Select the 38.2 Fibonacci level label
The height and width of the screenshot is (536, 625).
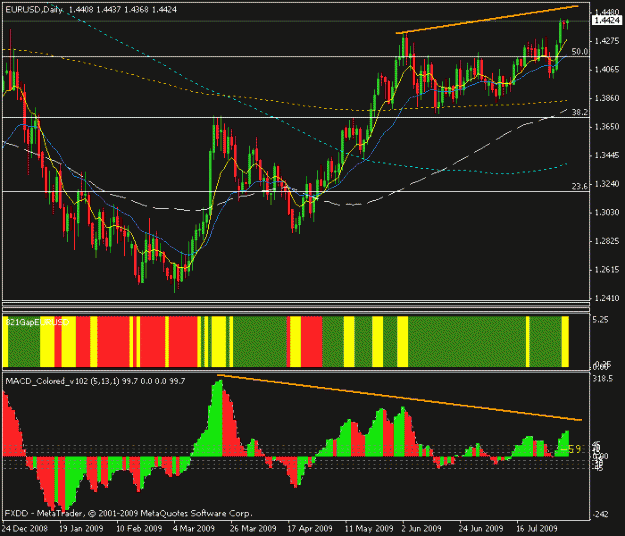click(x=580, y=112)
